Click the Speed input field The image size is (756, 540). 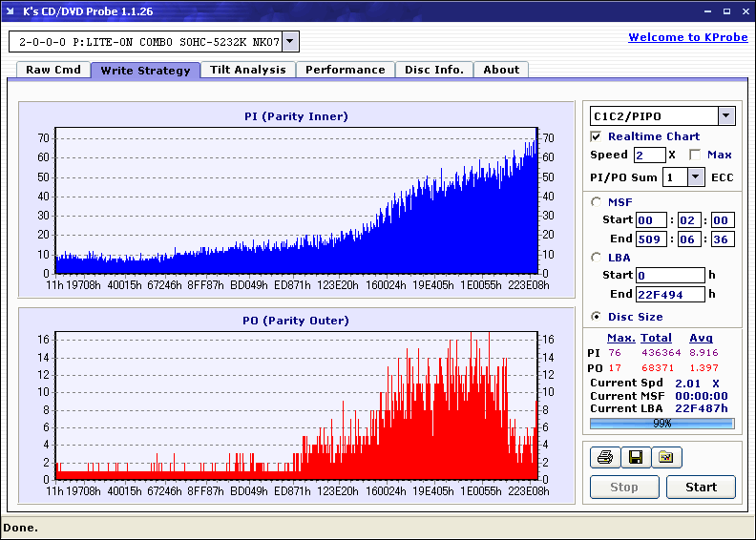pyautogui.click(x=649, y=155)
